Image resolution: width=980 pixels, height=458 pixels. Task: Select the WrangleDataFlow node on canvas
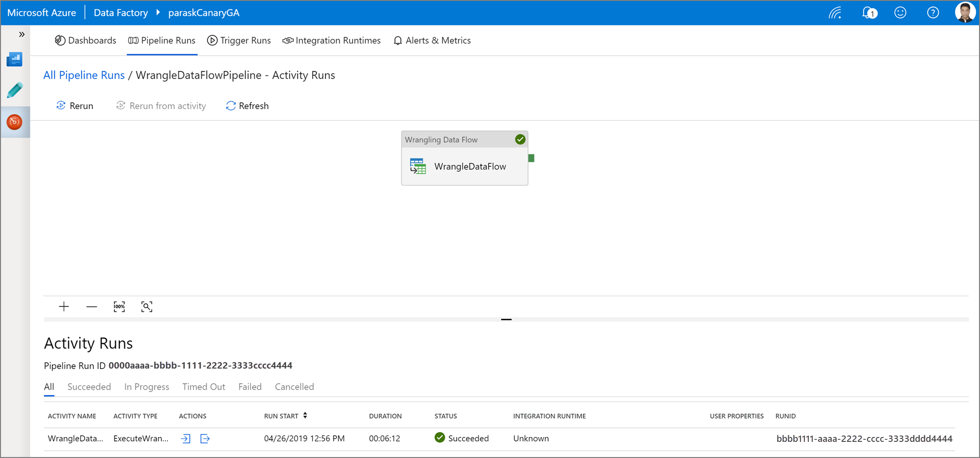click(x=464, y=166)
